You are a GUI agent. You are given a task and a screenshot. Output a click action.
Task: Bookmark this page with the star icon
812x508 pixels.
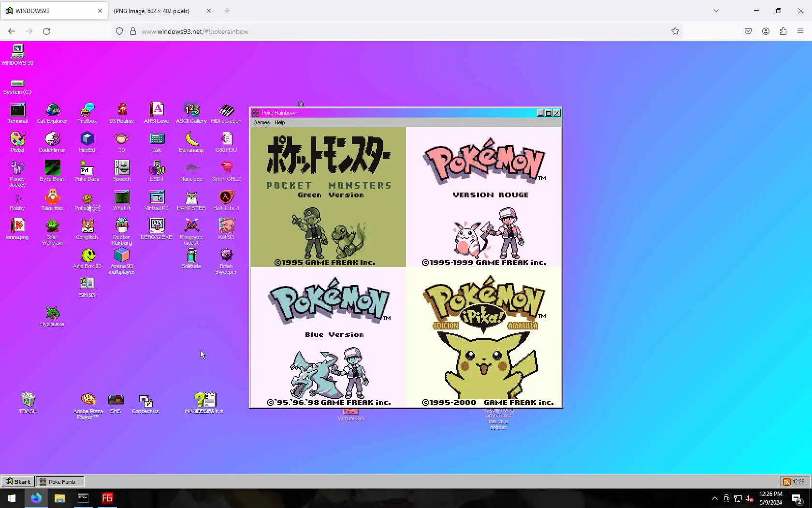click(x=675, y=31)
